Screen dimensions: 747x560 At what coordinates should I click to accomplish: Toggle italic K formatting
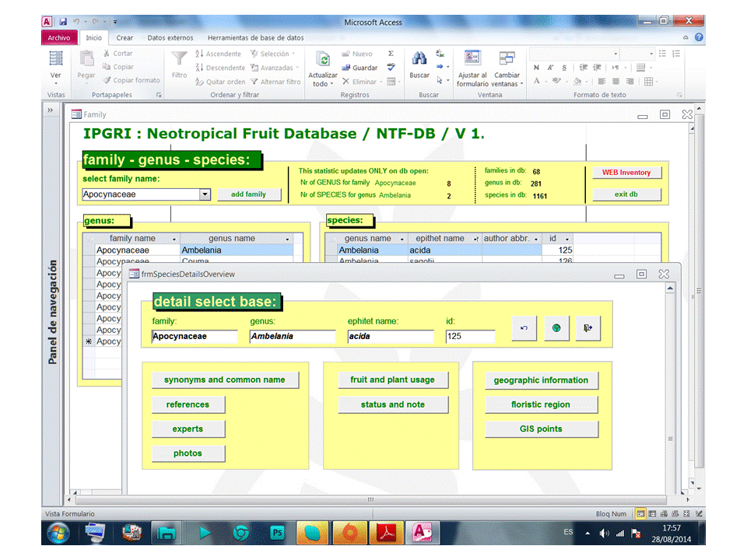point(550,68)
